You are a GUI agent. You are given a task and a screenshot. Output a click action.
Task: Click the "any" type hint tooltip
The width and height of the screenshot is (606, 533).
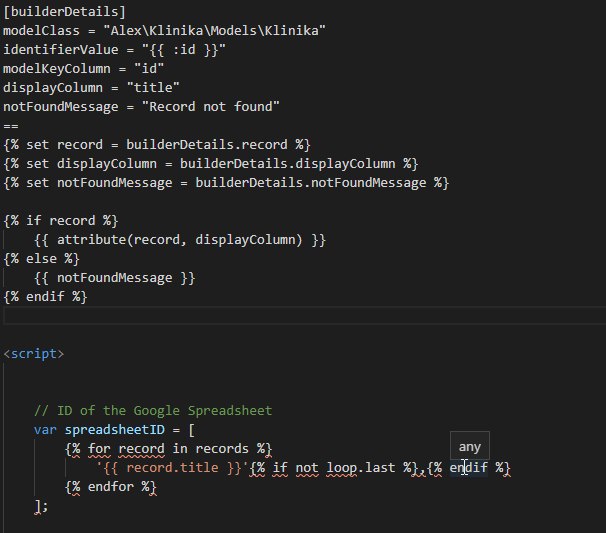[470, 446]
